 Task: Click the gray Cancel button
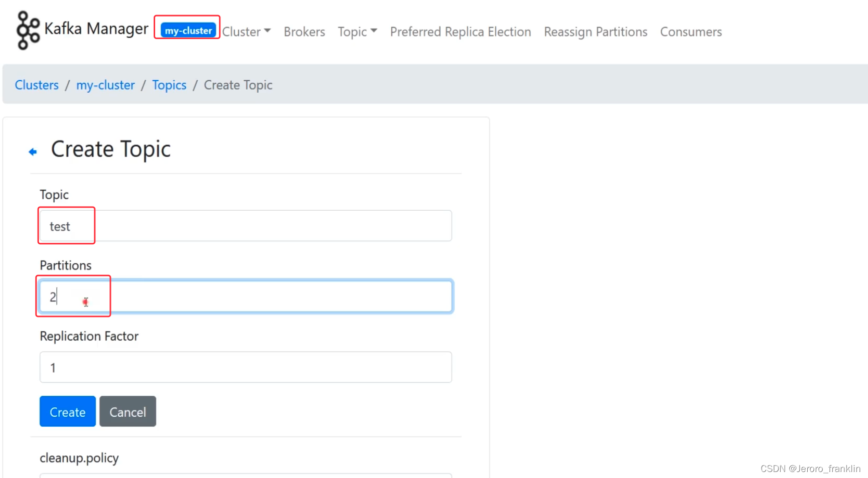128,411
